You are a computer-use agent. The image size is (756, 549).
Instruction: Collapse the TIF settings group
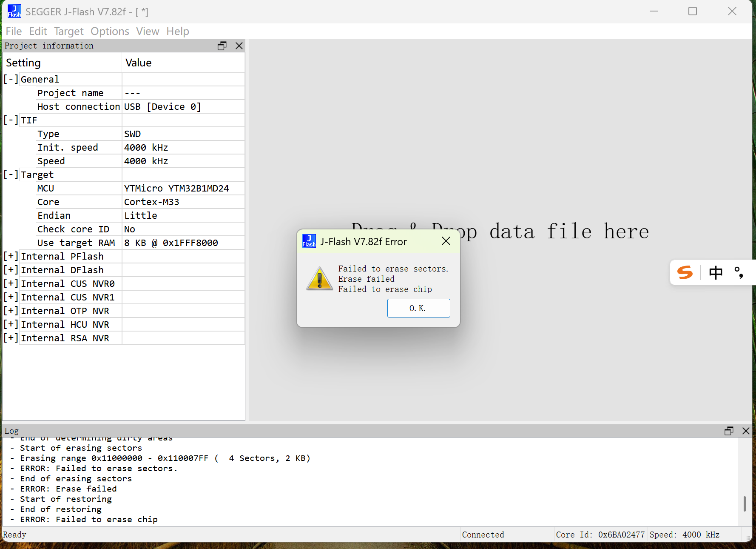(11, 120)
